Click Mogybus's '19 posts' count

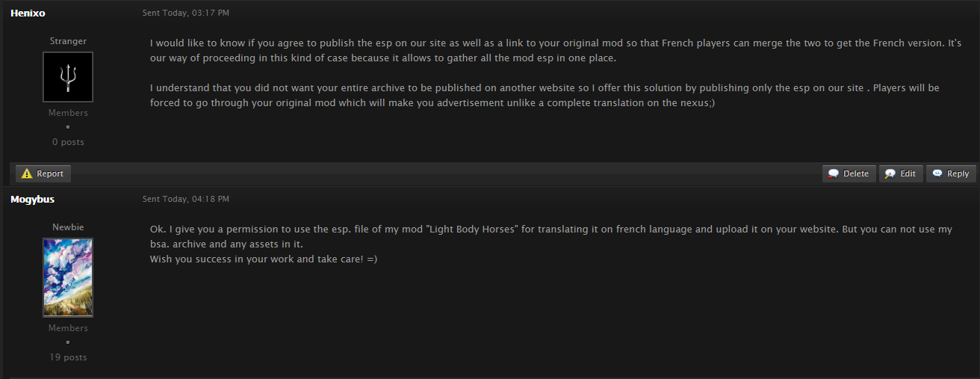pyautogui.click(x=68, y=357)
